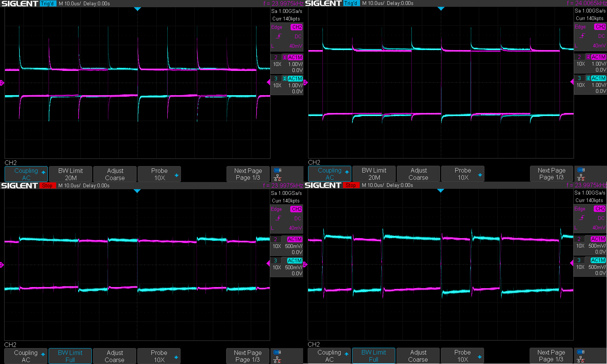The width and height of the screenshot is (607, 364).
Task: Click Curr 140kpts readout in the 24.0065kHz capture
Action: tap(590, 18)
